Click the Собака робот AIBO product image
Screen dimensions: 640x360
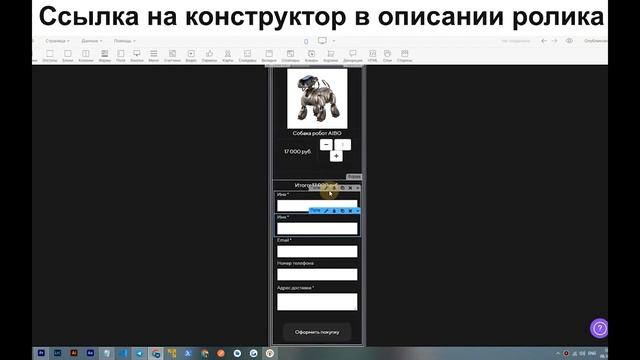pyautogui.click(x=317, y=98)
